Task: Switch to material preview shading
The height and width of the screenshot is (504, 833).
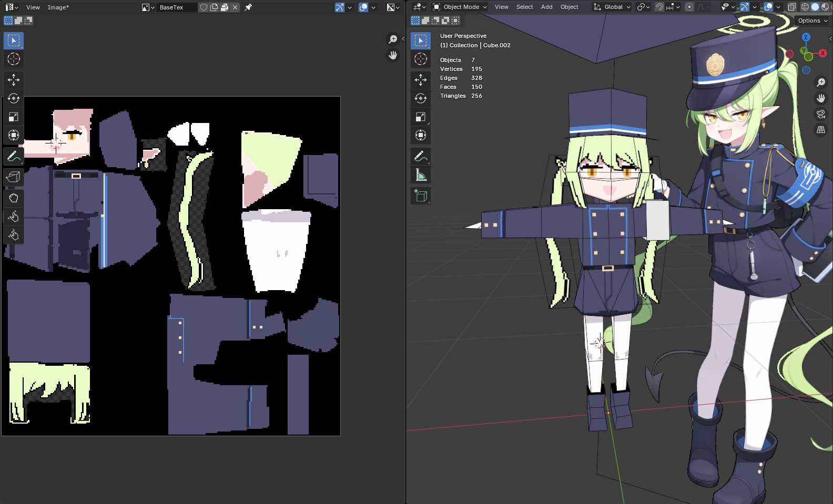Action: 825,7
